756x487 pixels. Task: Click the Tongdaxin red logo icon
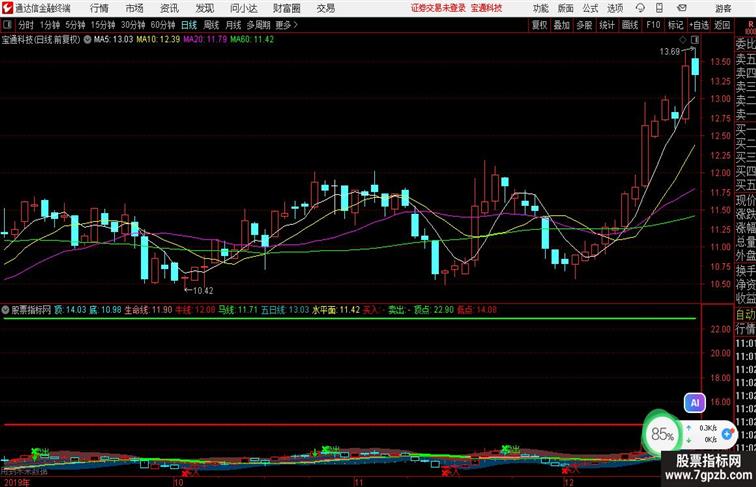[x=7, y=8]
